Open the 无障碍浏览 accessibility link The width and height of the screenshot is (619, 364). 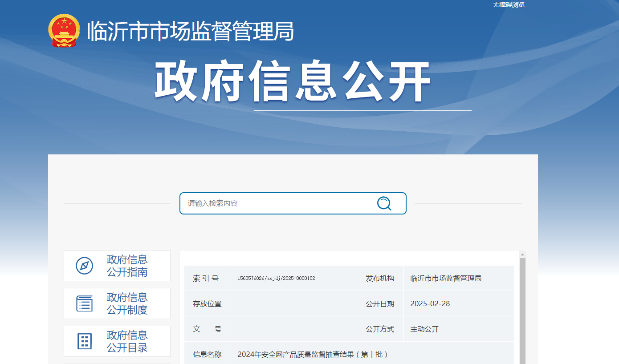click(509, 4)
